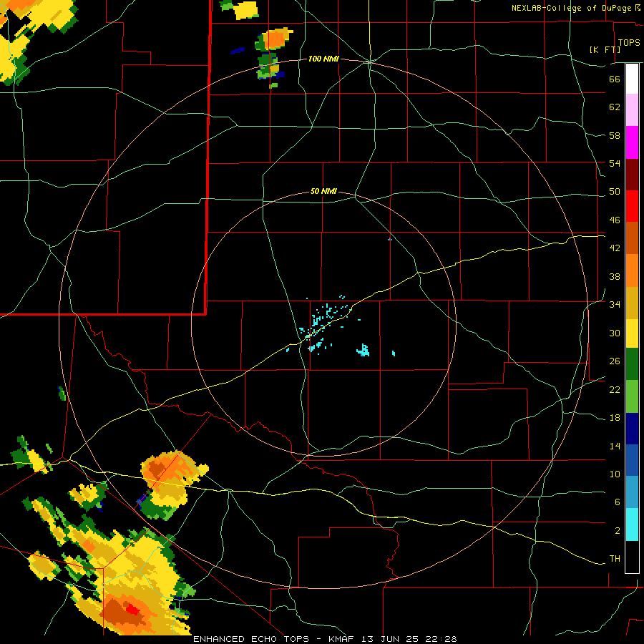Click the yellow band of the color scale
The height and width of the screenshot is (644, 644).
pos(632,333)
